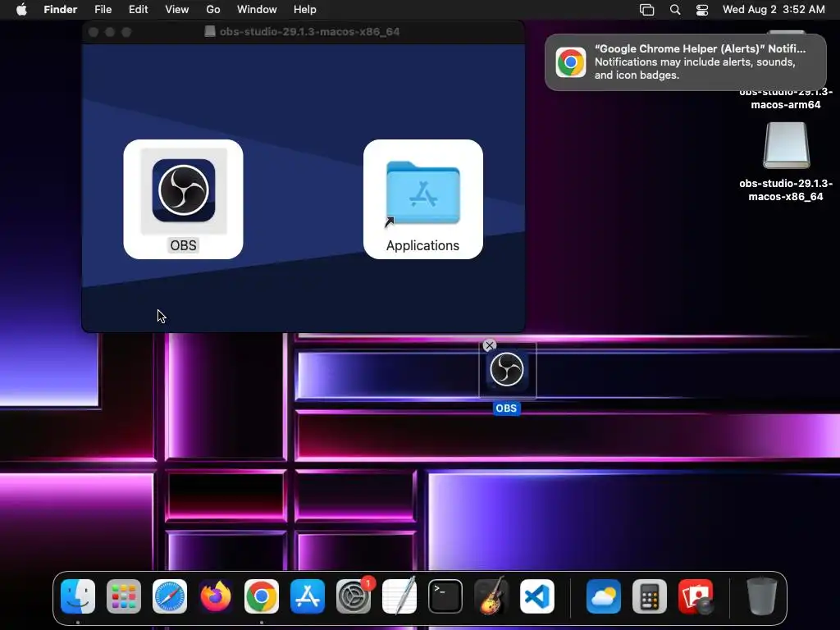The width and height of the screenshot is (840, 630).
Task: Open the Help menu
Action: click(305, 10)
